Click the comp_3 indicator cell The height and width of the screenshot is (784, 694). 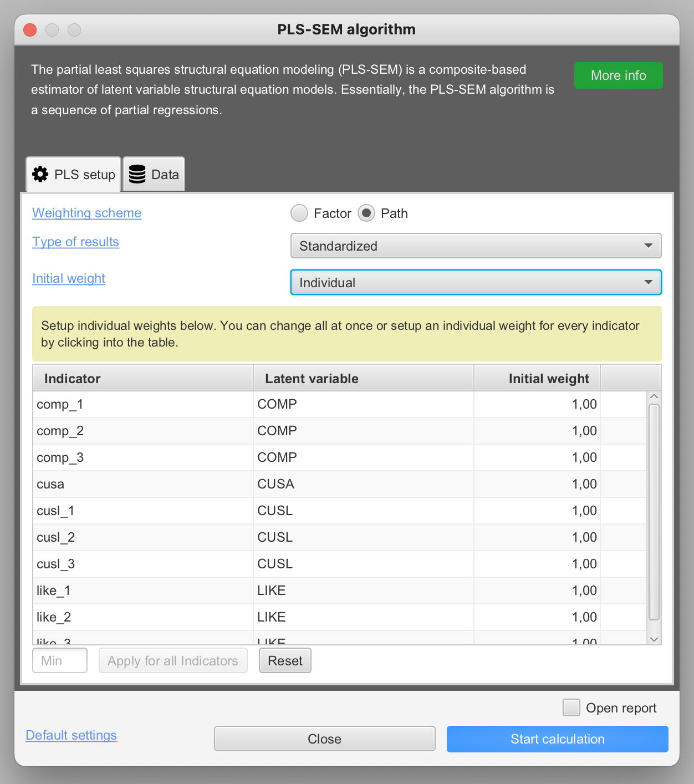tap(143, 457)
